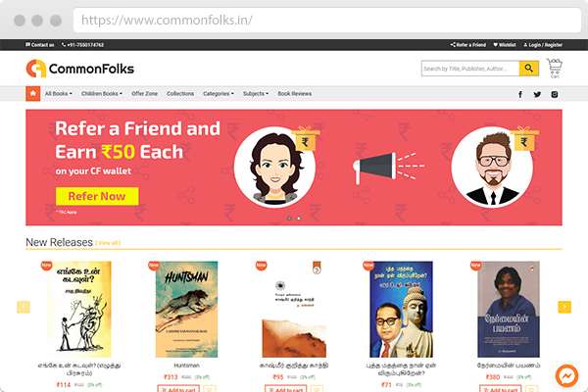Open the Messenger chat bubble icon
This screenshot has height=392, width=588.
click(x=566, y=375)
